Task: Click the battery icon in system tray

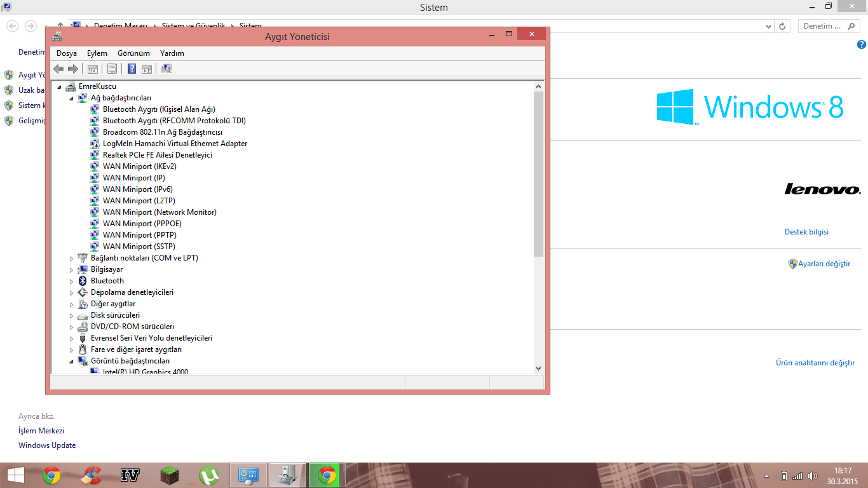Action: click(x=784, y=476)
